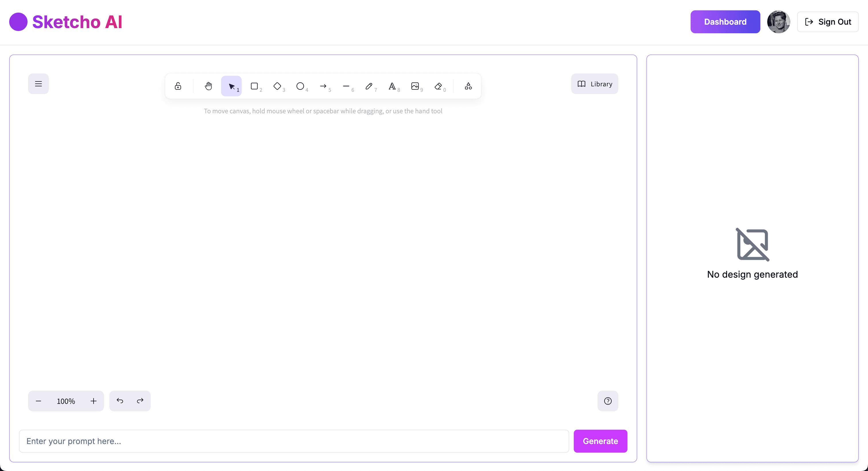868x471 pixels.
Task: Select the Arrow tool
Action: [x=323, y=86]
